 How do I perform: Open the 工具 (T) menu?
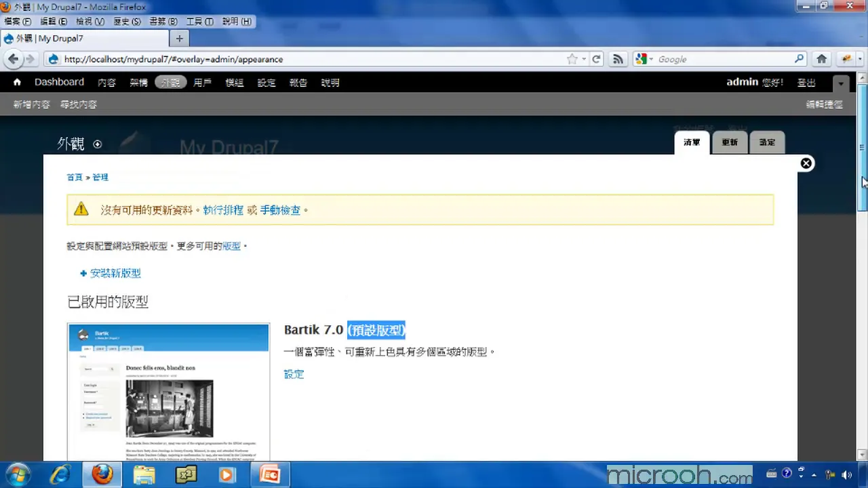[199, 22]
